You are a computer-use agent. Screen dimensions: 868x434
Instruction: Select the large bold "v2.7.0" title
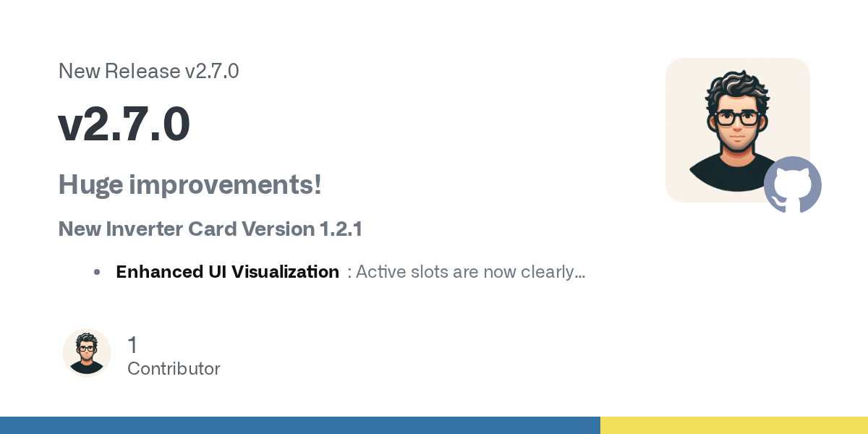pos(124,124)
